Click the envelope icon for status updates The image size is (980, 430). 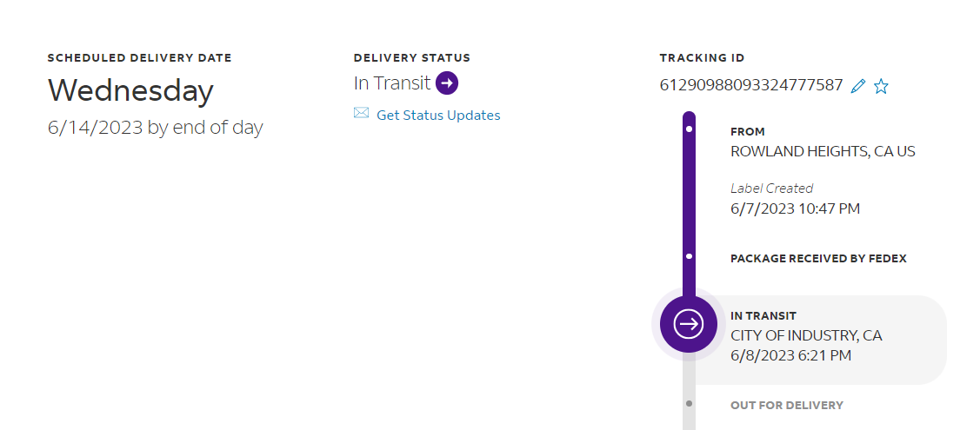[x=362, y=113]
